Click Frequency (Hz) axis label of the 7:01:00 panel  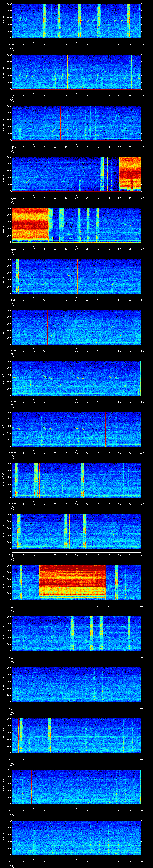pyautogui.click(x=3, y=21)
